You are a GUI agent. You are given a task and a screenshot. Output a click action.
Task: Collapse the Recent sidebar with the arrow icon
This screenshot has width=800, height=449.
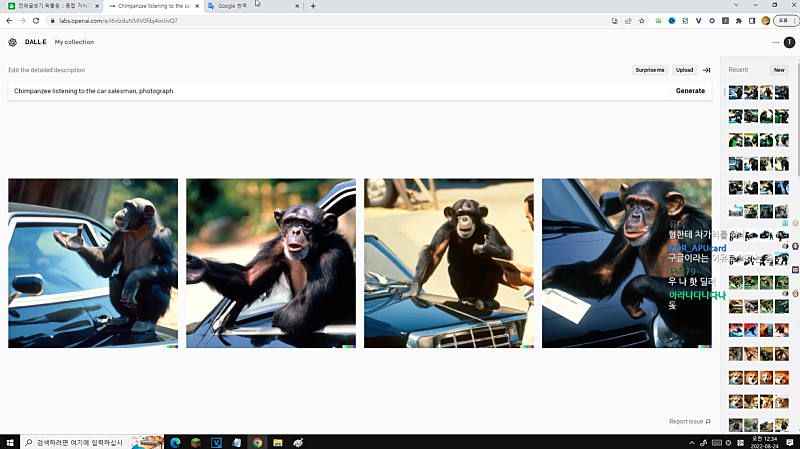pos(707,70)
